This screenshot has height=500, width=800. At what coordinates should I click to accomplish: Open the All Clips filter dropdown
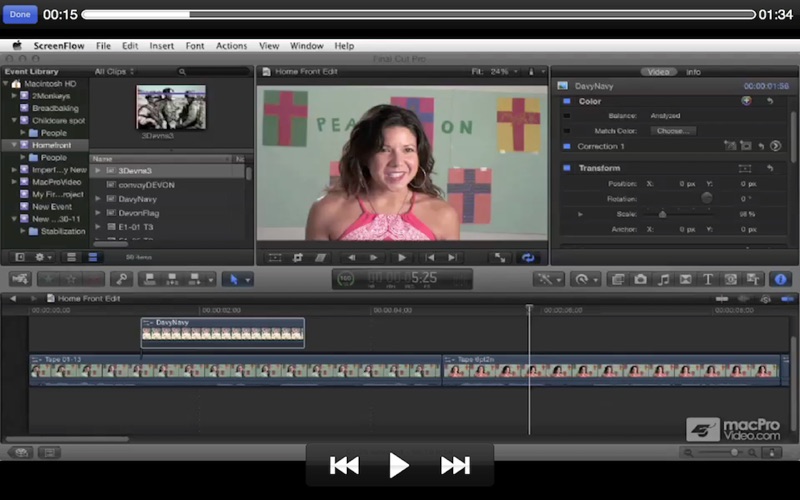pos(115,71)
